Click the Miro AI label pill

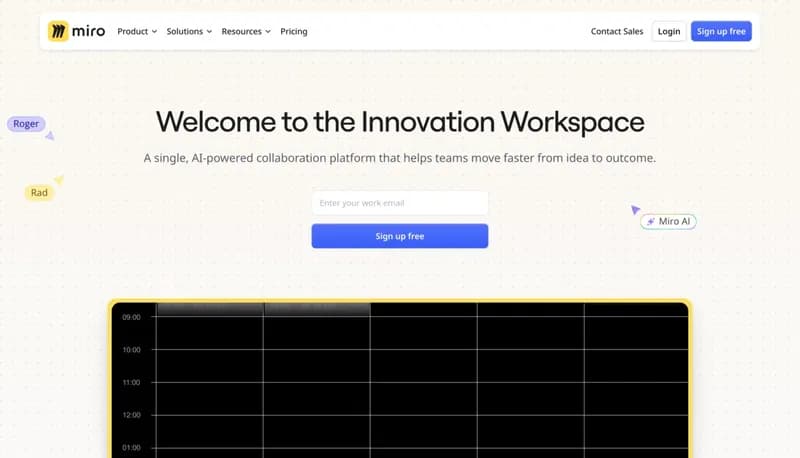pos(668,221)
